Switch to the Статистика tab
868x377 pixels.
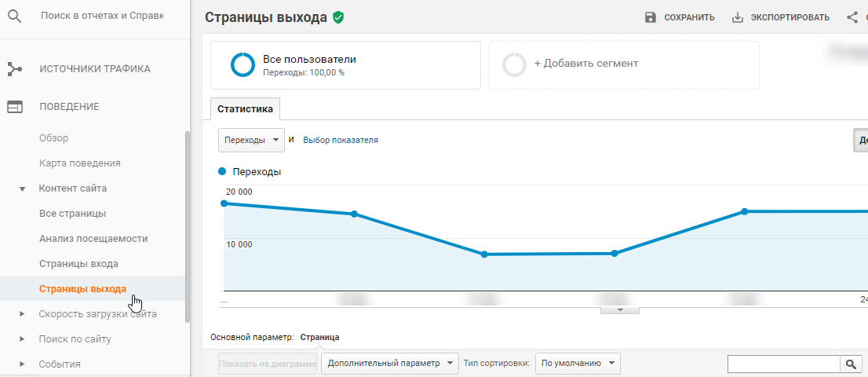[245, 109]
